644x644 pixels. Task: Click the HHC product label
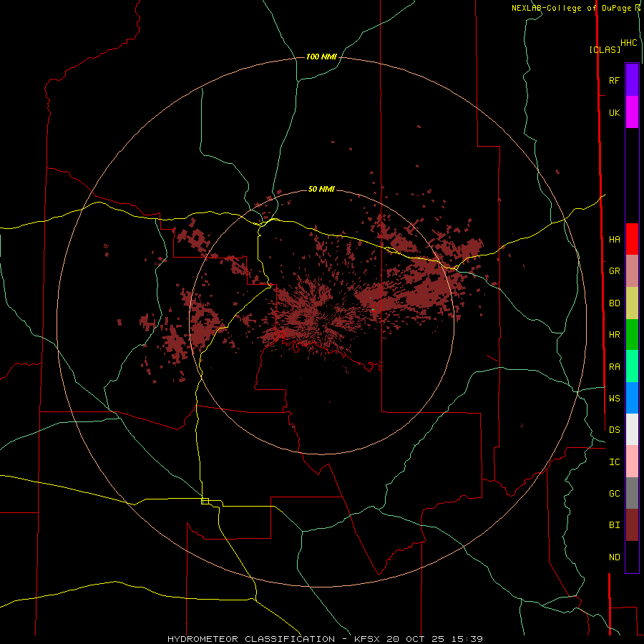pos(629,43)
